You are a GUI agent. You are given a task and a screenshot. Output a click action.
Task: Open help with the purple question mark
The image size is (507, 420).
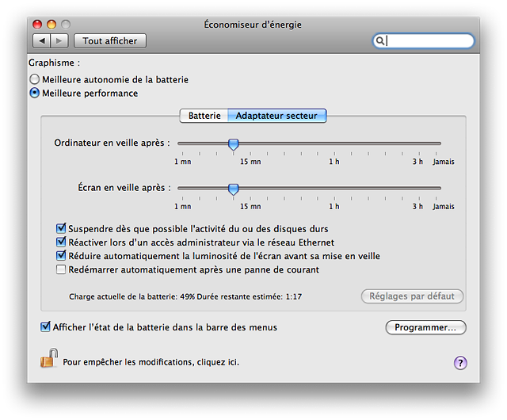pyautogui.click(x=460, y=363)
